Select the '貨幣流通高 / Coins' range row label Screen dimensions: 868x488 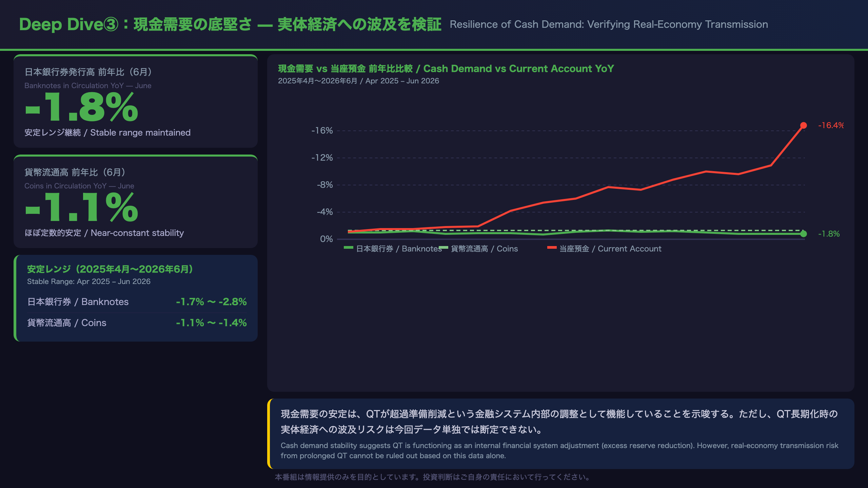point(67,323)
